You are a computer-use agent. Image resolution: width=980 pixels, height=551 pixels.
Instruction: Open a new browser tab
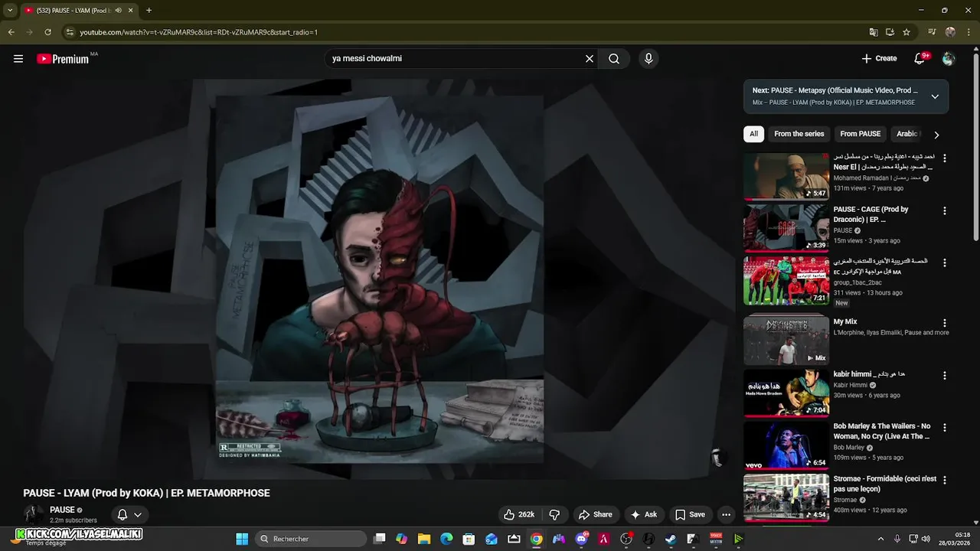pos(149,11)
